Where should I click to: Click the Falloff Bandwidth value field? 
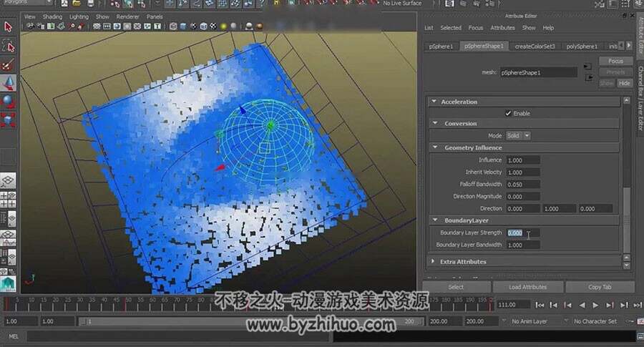pyautogui.click(x=523, y=185)
